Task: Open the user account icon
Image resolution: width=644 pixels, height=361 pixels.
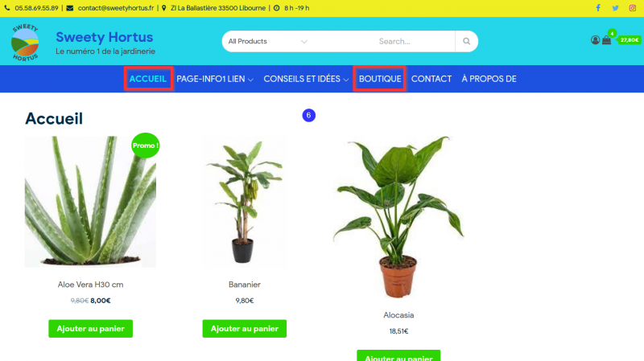Action: coord(595,39)
